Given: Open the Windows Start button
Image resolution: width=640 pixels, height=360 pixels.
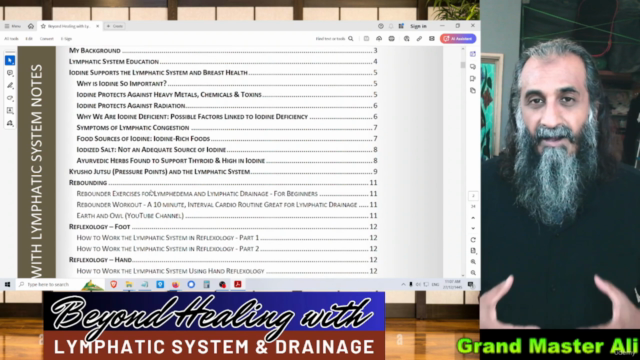Looking at the screenshot, I should pyautogui.click(x=7, y=284).
